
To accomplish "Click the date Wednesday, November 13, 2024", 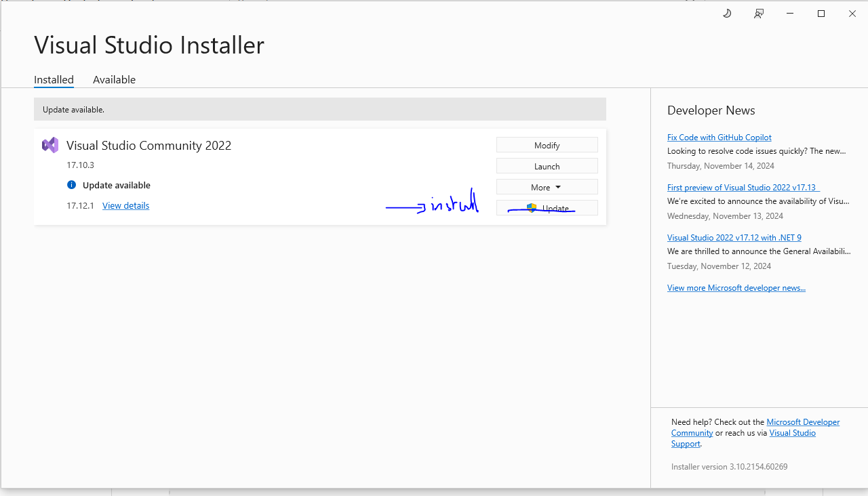I will (725, 215).
